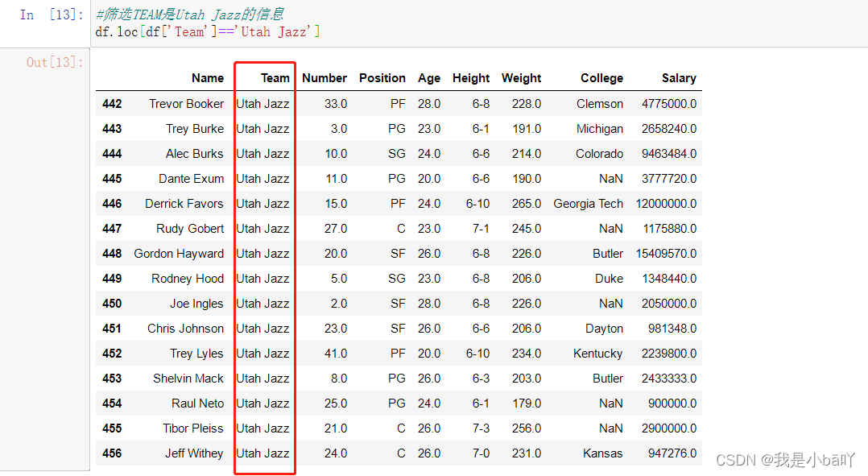
Task: Click the college cell Duke
Action: pos(609,278)
